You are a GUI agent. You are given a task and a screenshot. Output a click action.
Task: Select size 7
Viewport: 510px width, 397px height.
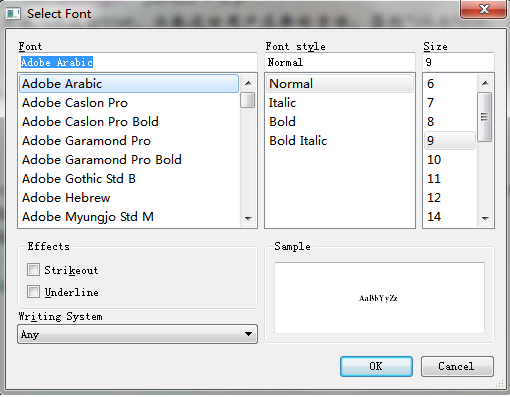(450, 103)
